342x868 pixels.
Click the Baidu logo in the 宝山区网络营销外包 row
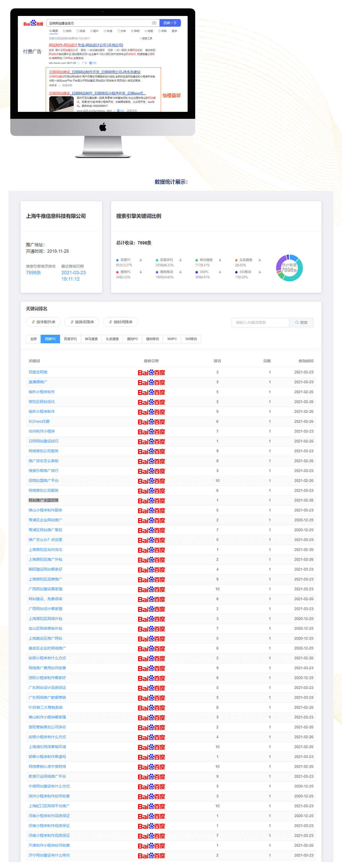(x=151, y=628)
